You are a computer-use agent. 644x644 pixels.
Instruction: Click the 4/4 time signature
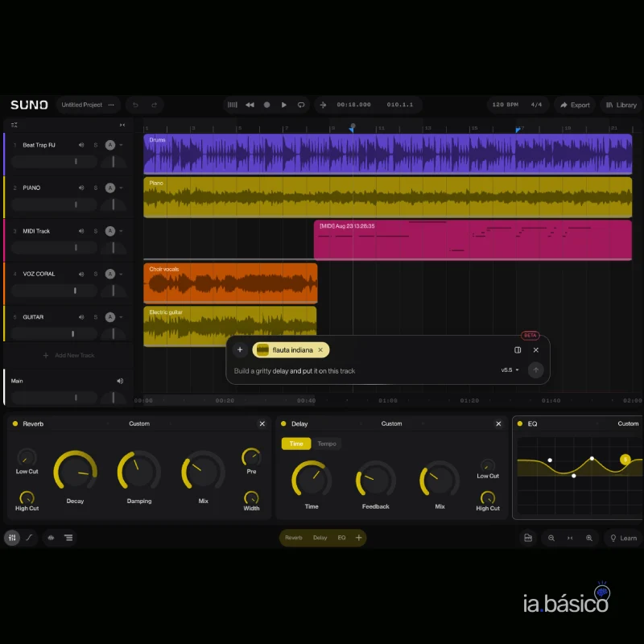[x=536, y=105]
